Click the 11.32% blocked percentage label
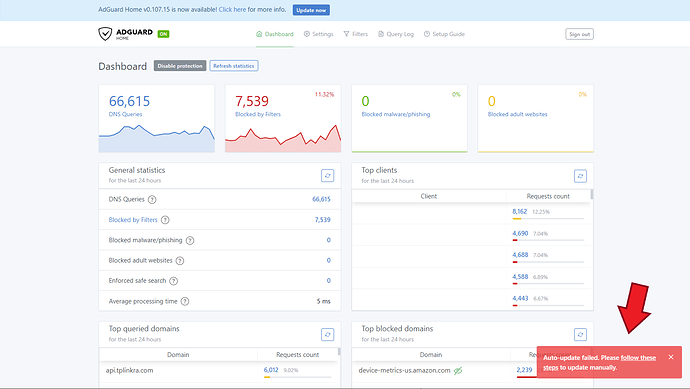690x389 pixels. pyautogui.click(x=324, y=95)
